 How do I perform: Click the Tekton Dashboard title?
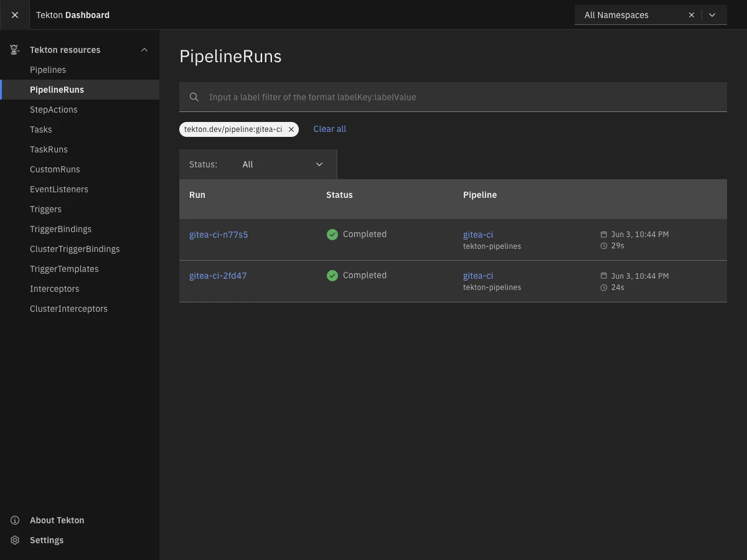(x=73, y=15)
